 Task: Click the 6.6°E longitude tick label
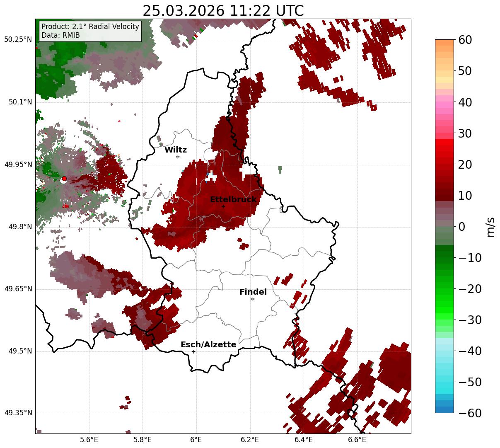click(x=357, y=440)
